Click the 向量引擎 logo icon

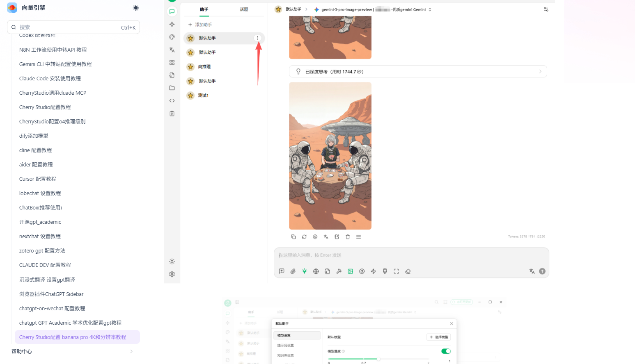(12, 8)
